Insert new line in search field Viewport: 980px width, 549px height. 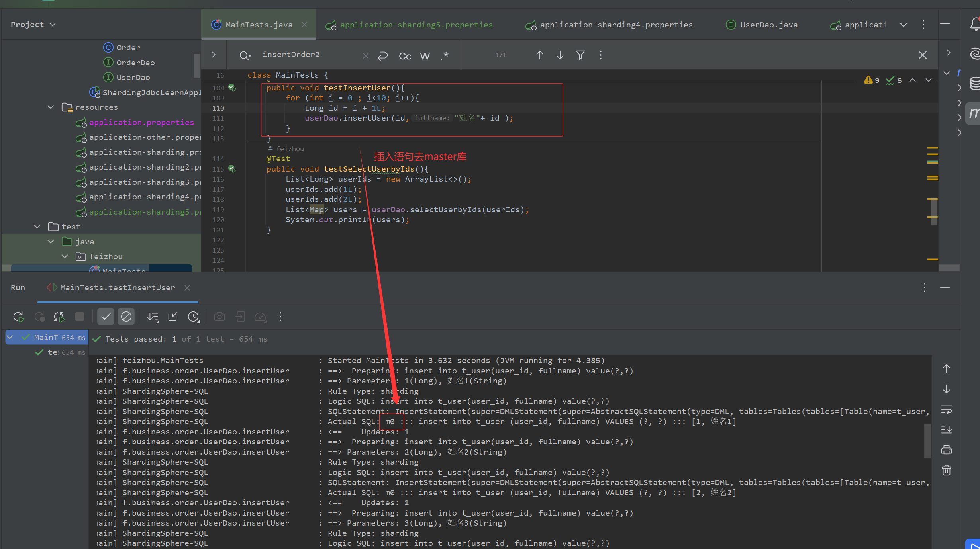click(382, 56)
